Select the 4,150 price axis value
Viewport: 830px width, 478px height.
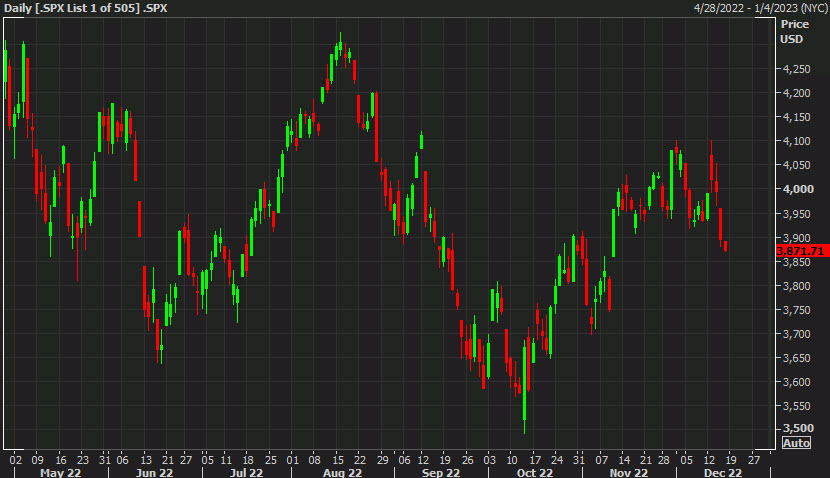tap(797, 117)
